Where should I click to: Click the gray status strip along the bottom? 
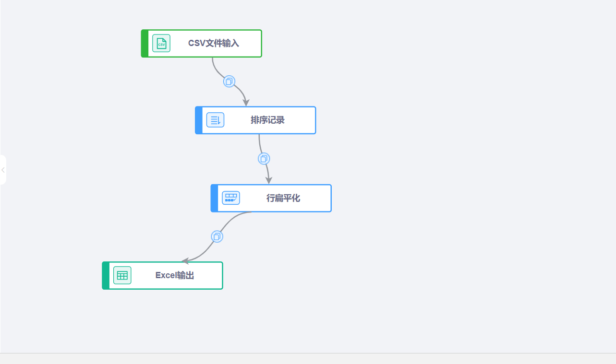[307, 359]
